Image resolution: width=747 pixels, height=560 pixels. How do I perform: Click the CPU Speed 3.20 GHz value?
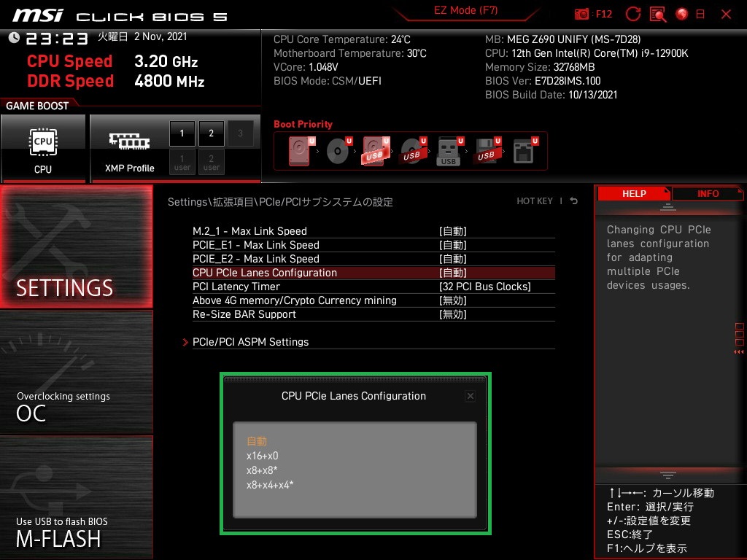(166, 61)
